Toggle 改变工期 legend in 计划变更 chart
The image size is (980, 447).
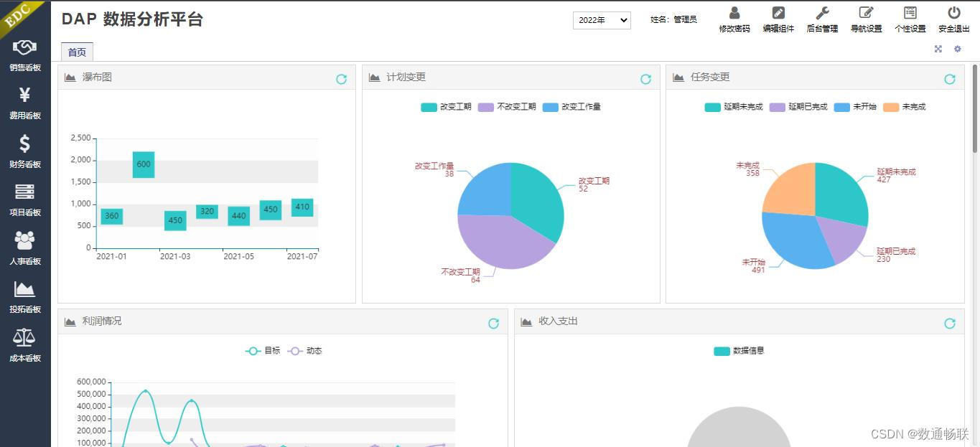click(446, 107)
